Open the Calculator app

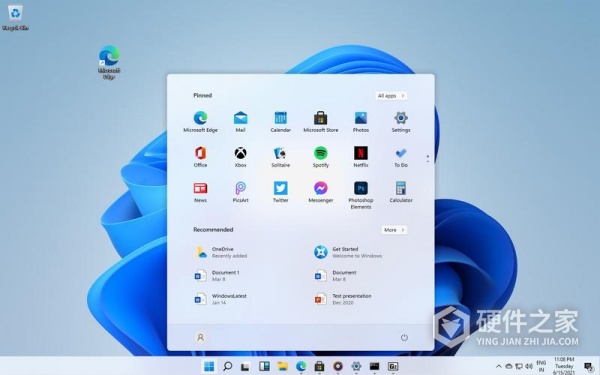[401, 192]
